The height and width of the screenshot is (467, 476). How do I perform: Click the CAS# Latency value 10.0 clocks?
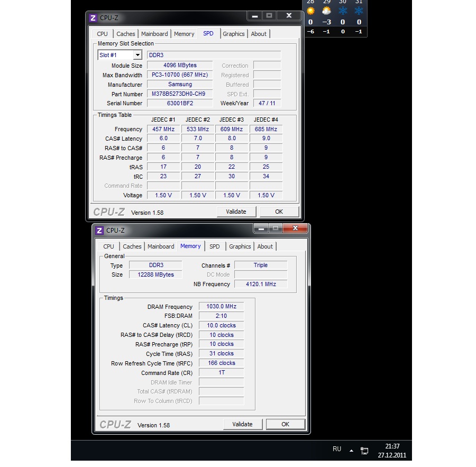tap(221, 325)
